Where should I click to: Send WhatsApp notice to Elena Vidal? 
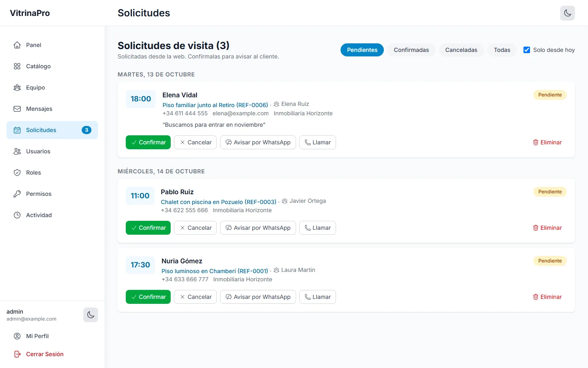pos(258,142)
